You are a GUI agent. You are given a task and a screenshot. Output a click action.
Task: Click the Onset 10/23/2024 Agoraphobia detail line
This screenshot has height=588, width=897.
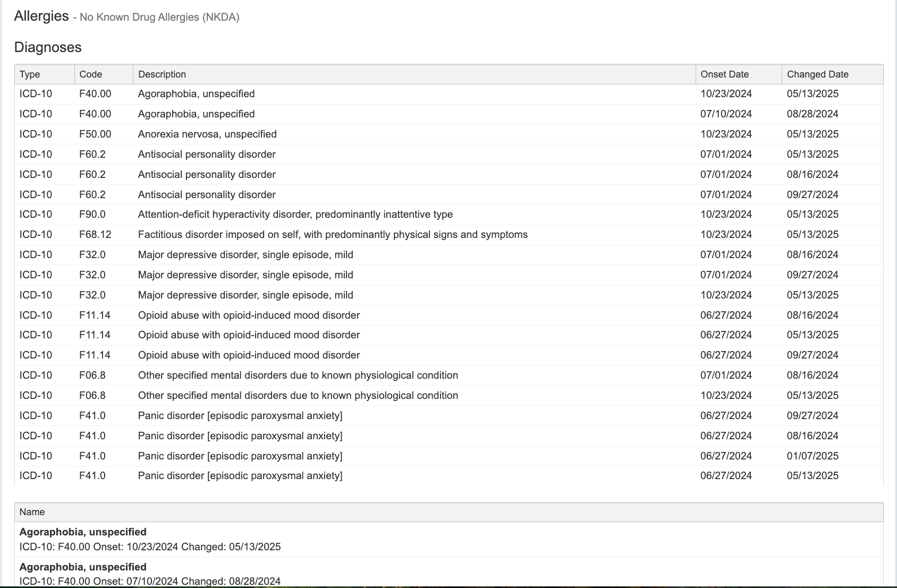(150, 547)
